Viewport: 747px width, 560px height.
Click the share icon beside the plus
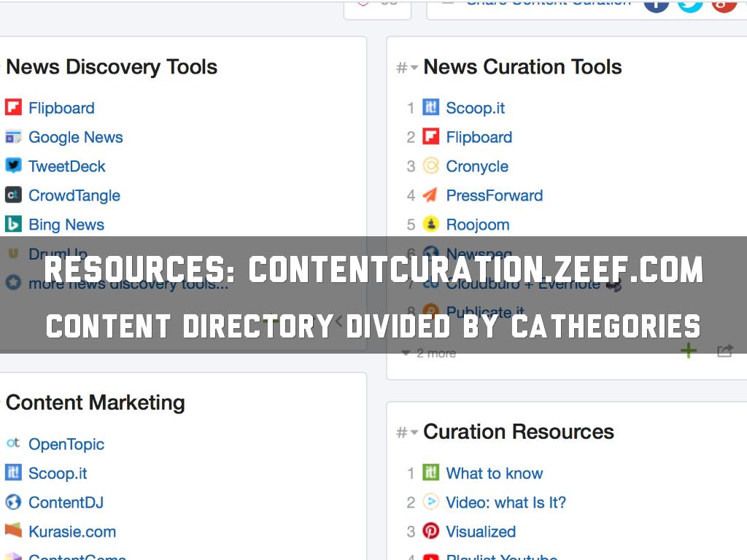coord(724,351)
